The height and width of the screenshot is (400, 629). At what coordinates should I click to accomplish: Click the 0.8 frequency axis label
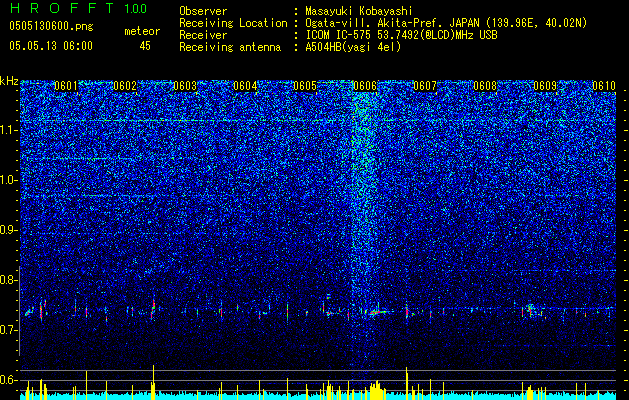[8, 280]
